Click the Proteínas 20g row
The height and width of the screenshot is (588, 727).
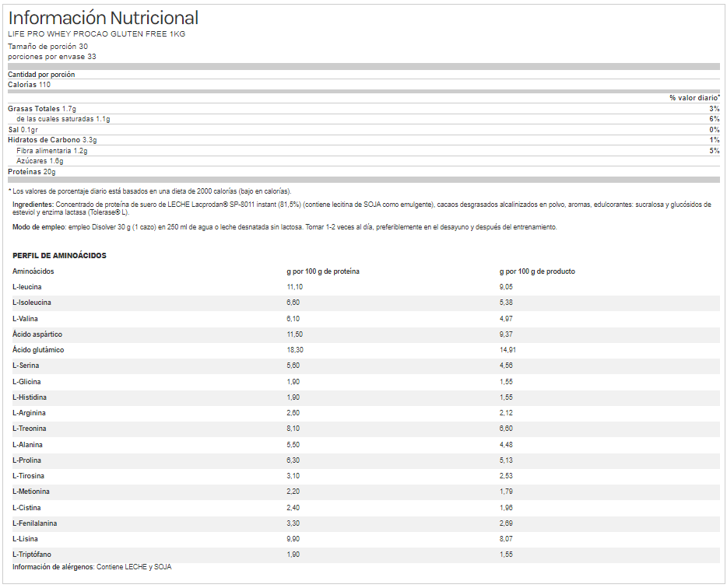click(32, 171)
